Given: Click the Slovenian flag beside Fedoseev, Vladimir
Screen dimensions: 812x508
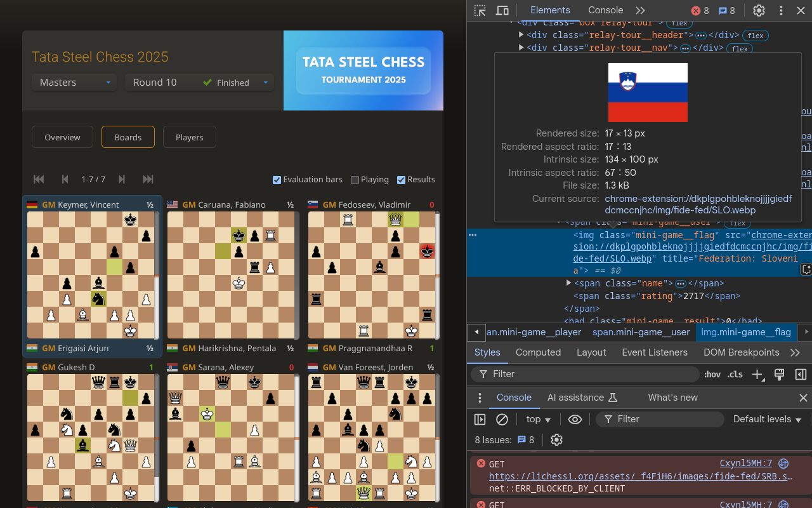Looking at the screenshot, I should [313, 204].
